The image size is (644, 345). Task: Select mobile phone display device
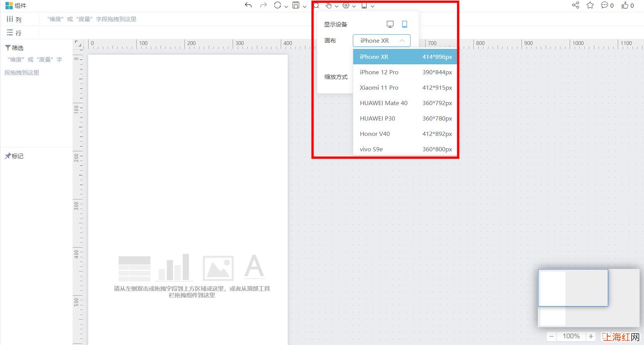pyautogui.click(x=404, y=24)
